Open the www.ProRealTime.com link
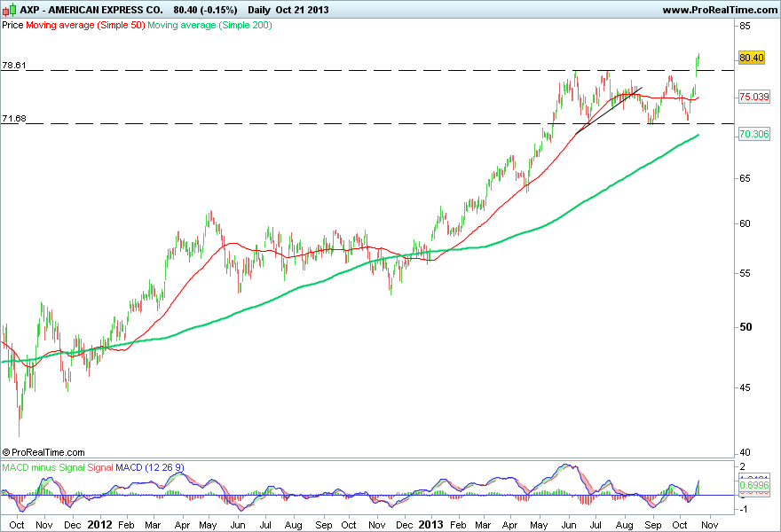The height and width of the screenshot is (532, 781). tap(720, 10)
